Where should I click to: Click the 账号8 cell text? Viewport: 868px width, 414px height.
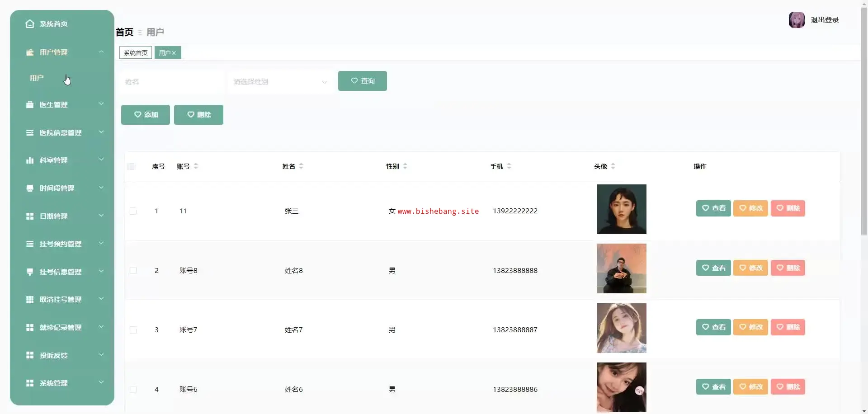(x=189, y=271)
